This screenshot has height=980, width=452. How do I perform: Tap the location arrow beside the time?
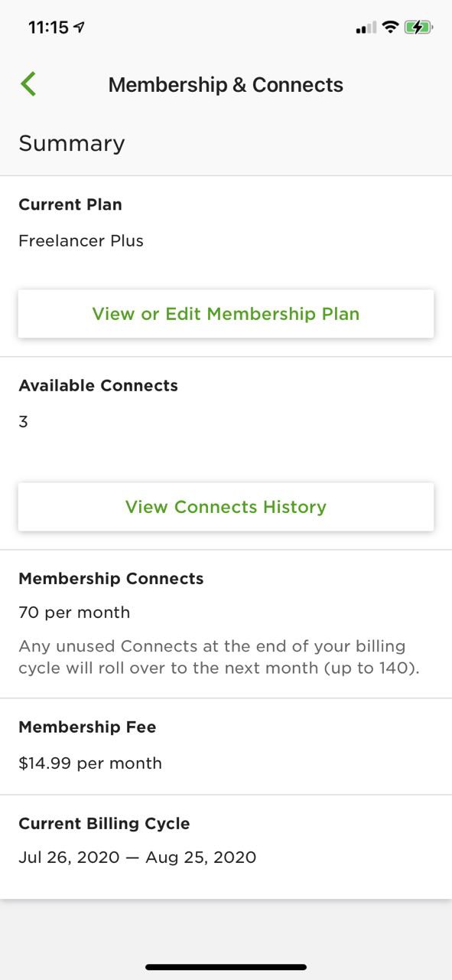click(x=80, y=28)
